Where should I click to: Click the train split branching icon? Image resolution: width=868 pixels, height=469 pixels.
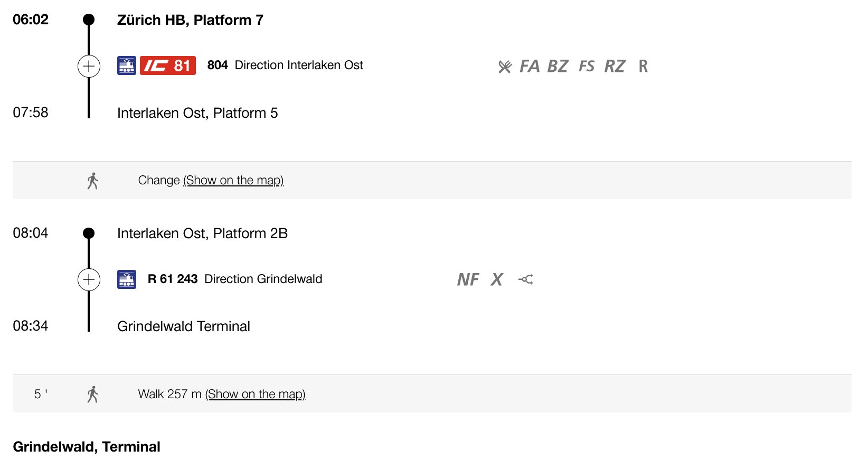coord(526,279)
